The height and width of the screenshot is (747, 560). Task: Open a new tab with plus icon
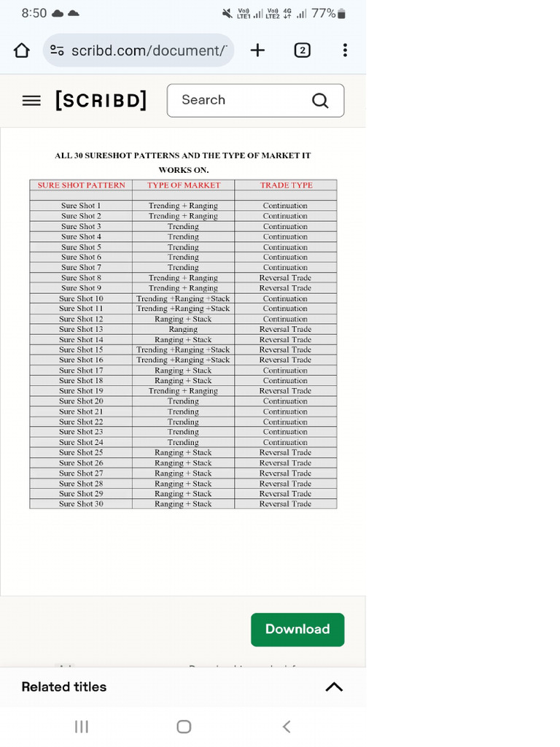(257, 50)
